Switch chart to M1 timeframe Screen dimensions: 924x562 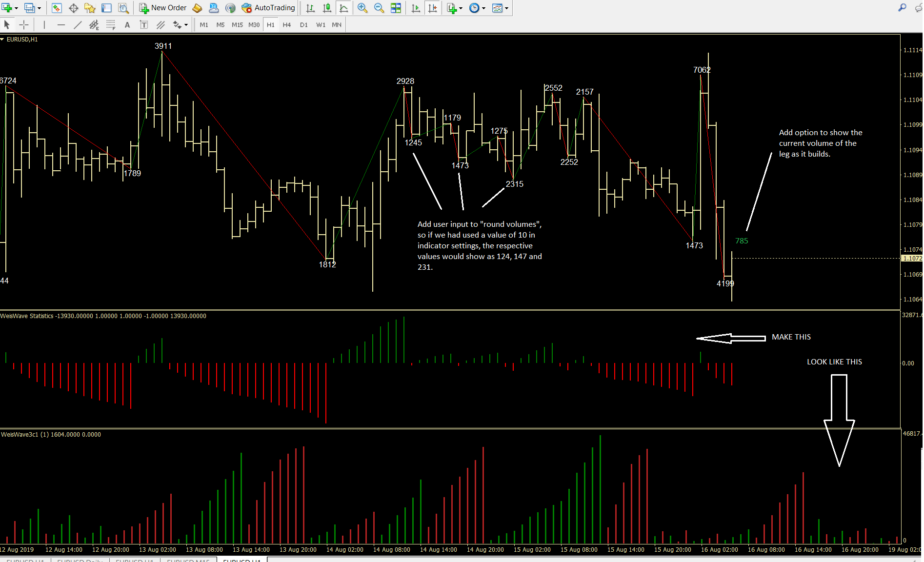point(204,24)
